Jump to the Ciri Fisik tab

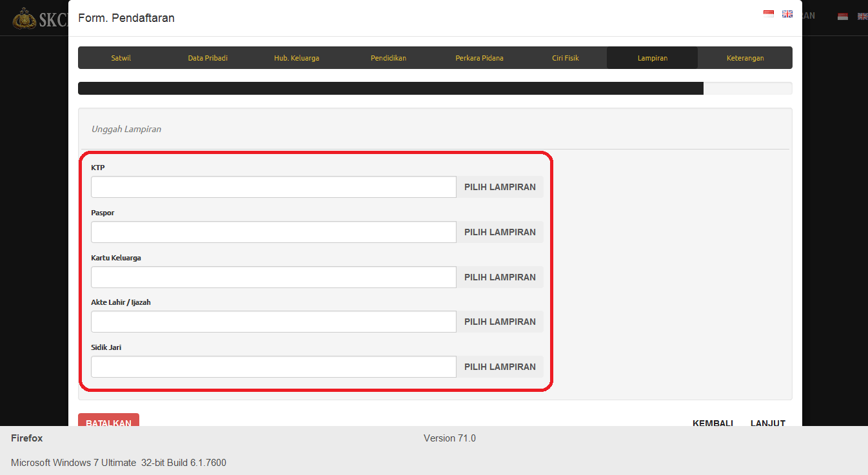pyautogui.click(x=566, y=58)
